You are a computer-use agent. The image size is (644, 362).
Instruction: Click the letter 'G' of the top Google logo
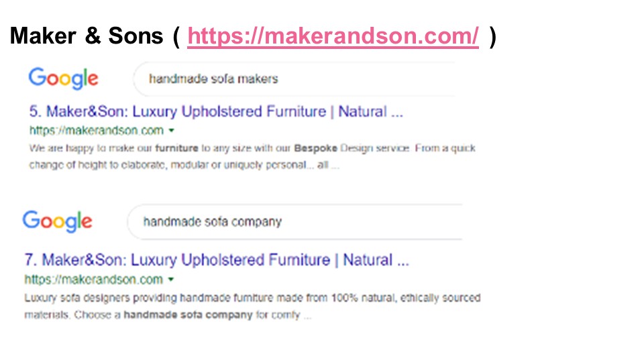coord(38,76)
